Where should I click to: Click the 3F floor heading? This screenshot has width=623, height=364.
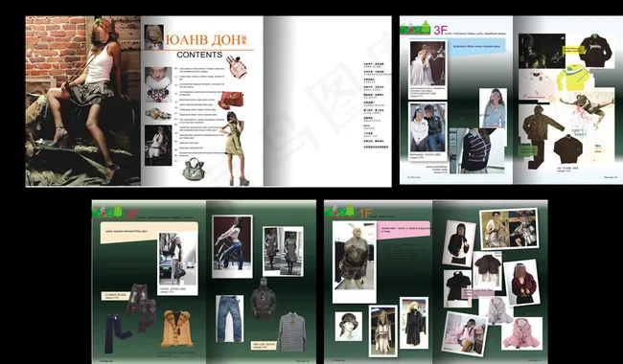[x=441, y=31]
